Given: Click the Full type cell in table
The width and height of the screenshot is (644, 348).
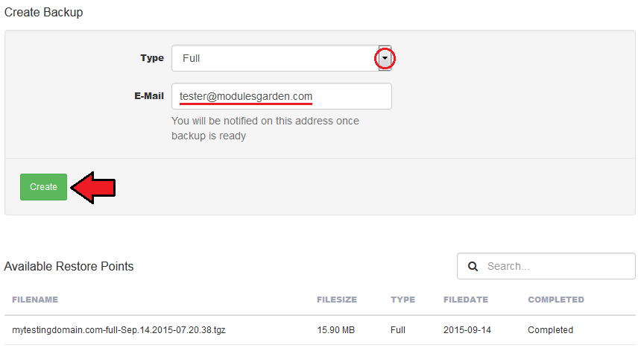Looking at the screenshot, I should [398, 330].
